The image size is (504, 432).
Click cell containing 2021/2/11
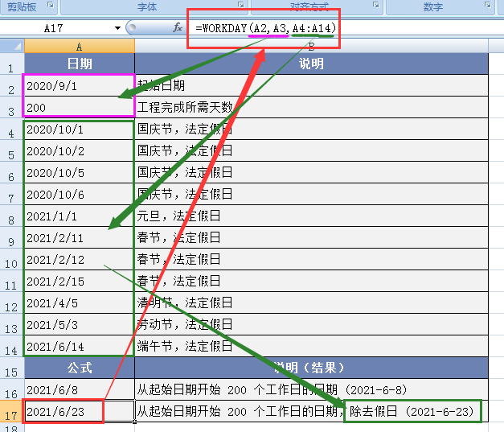click(80, 237)
